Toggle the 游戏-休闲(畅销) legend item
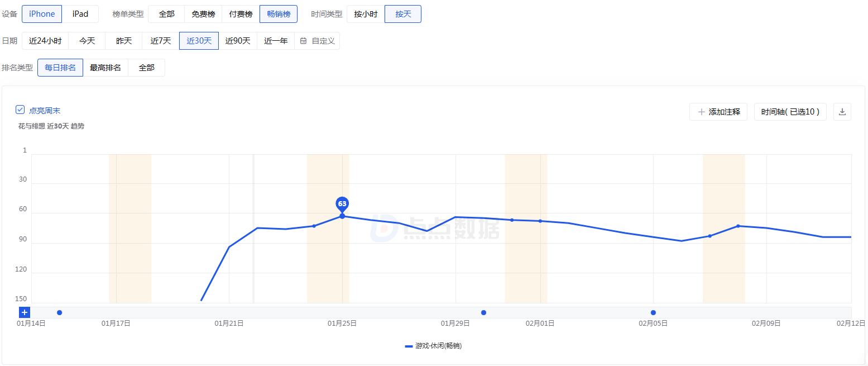The width and height of the screenshot is (868, 366). pos(433,346)
